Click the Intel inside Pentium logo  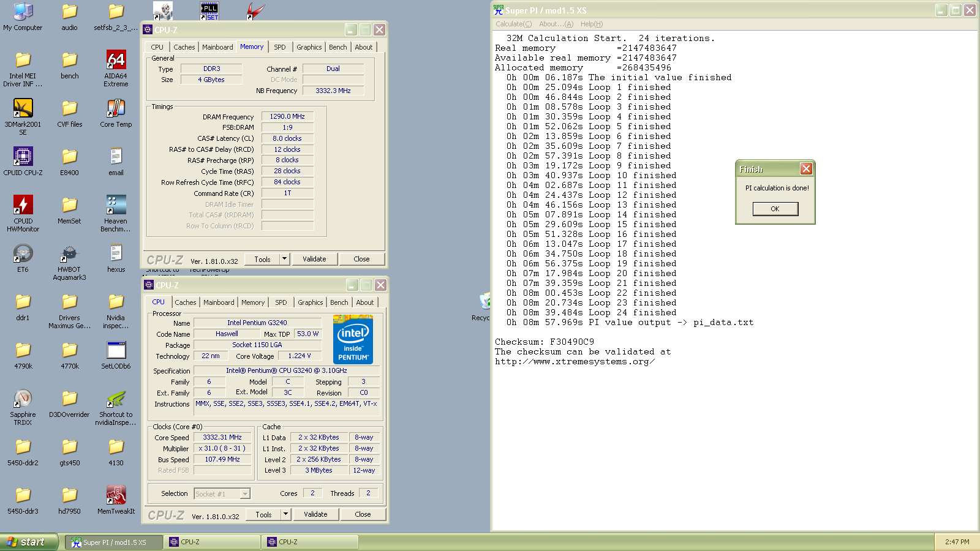(x=353, y=340)
